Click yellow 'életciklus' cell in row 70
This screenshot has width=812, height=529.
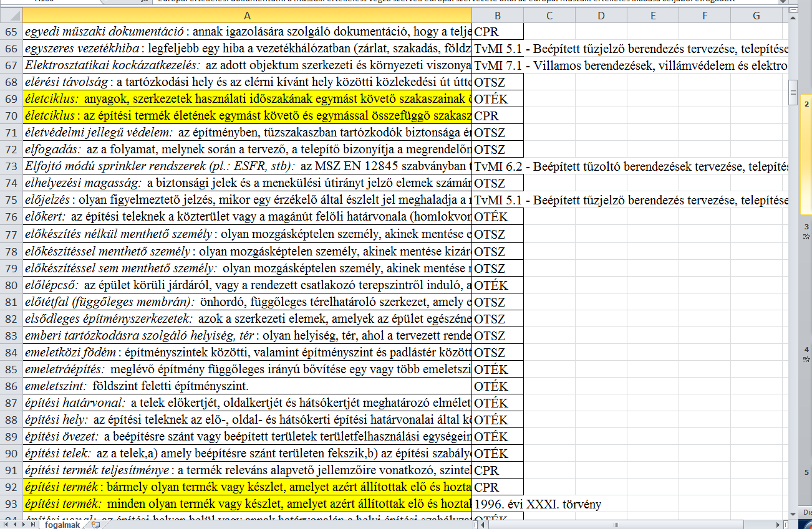pos(248,115)
